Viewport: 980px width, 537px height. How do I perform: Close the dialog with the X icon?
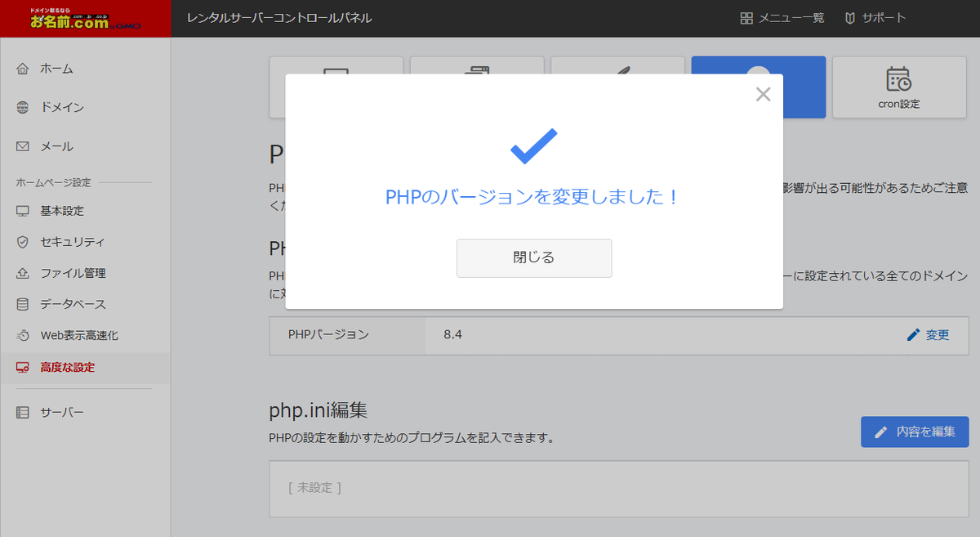tap(763, 94)
